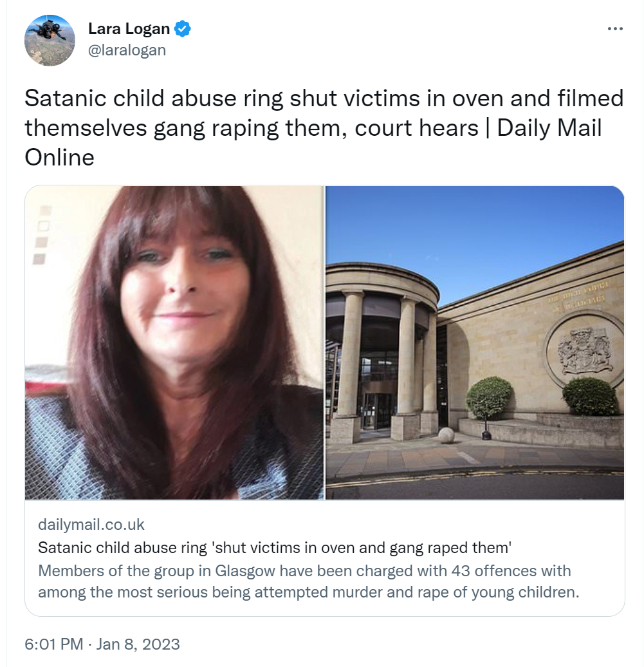Open the 'Satanic child abuse ring' card title
The height and width of the screenshot is (667, 644).
click(275, 547)
